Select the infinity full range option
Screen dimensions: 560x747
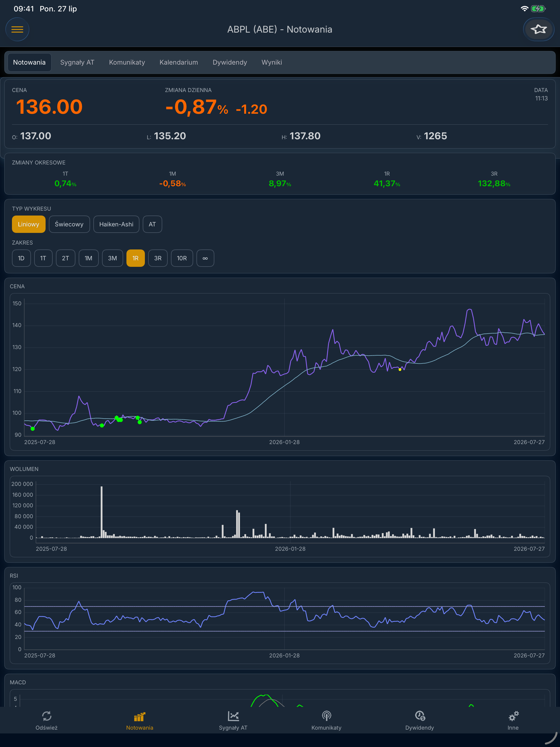[205, 258]
